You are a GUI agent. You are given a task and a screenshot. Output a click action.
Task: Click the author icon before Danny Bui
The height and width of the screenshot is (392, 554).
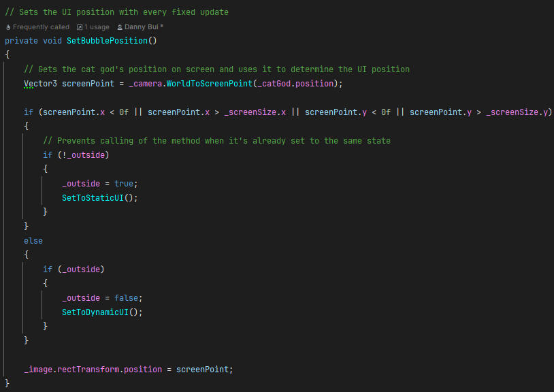120,27
